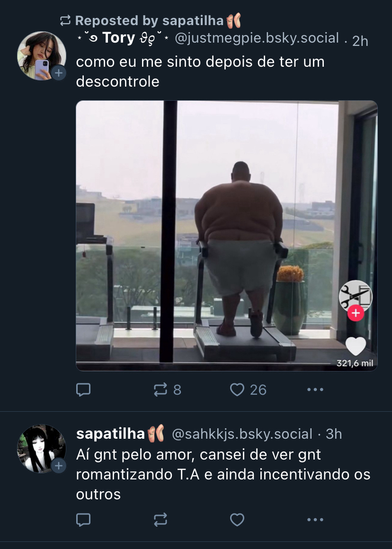The width and height of the screenshot is (392, 549).
Task: Open sapatilha's profile avatar
Action: 40,447
